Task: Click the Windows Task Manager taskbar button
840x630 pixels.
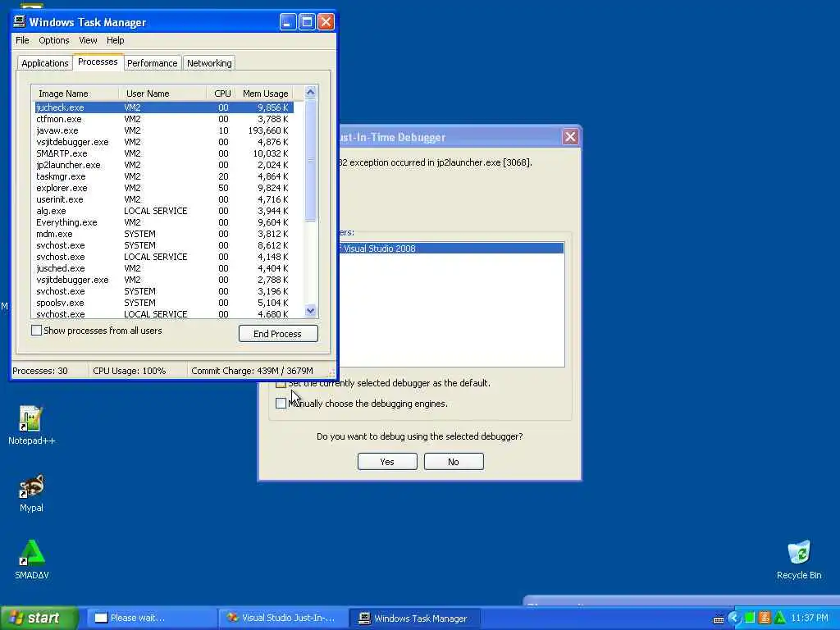Action: click(x=414, y=618)
